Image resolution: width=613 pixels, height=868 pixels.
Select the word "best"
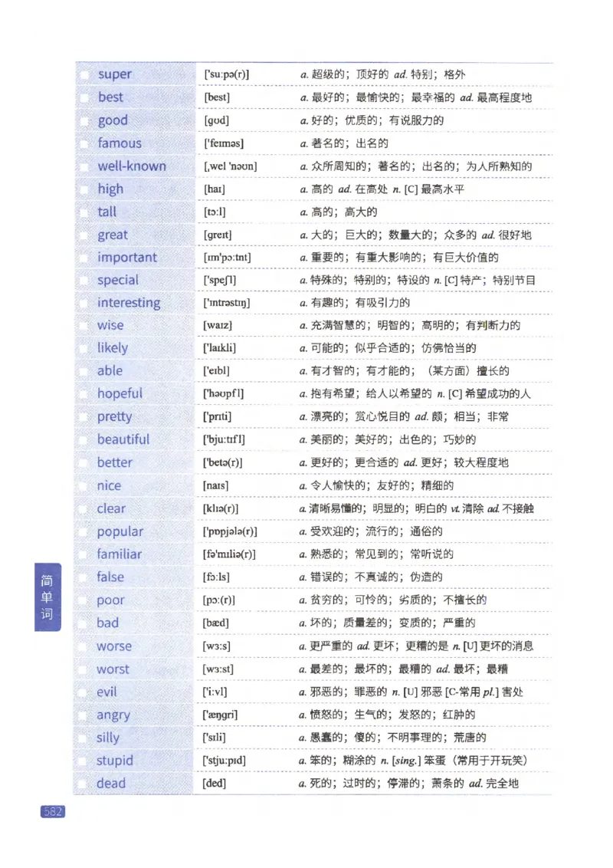click(x=110, y=97)
